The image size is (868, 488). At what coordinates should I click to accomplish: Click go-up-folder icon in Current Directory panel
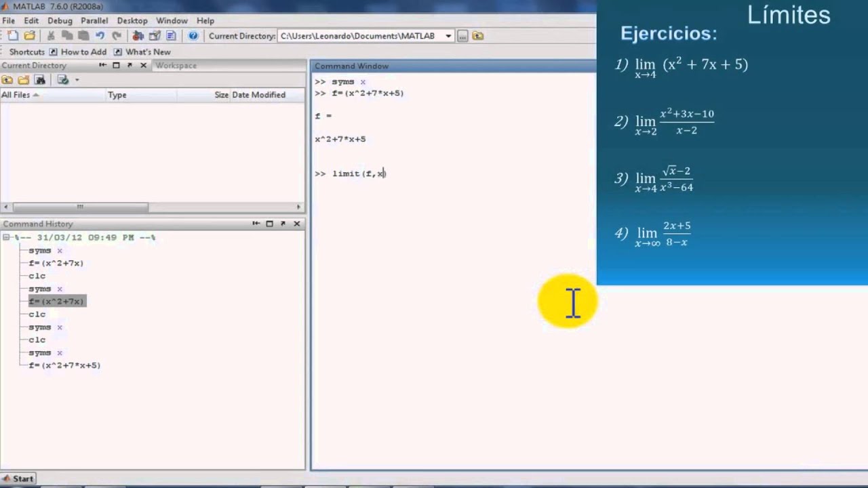tap(7, 80)
